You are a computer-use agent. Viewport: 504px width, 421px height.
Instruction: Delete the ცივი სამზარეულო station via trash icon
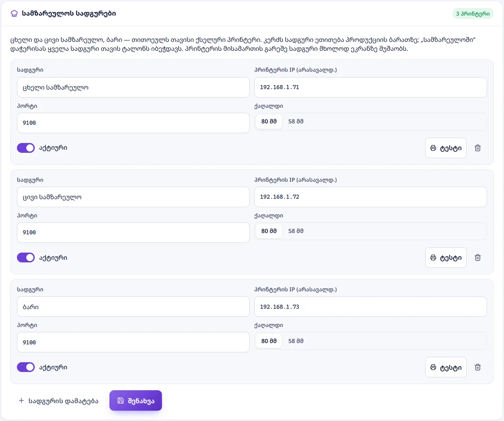tap(478, 258)
